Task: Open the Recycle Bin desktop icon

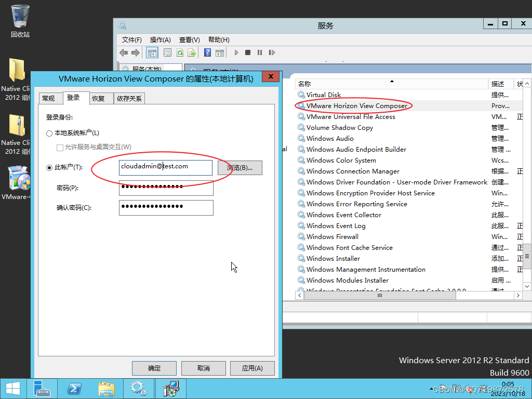Action: 20,21
